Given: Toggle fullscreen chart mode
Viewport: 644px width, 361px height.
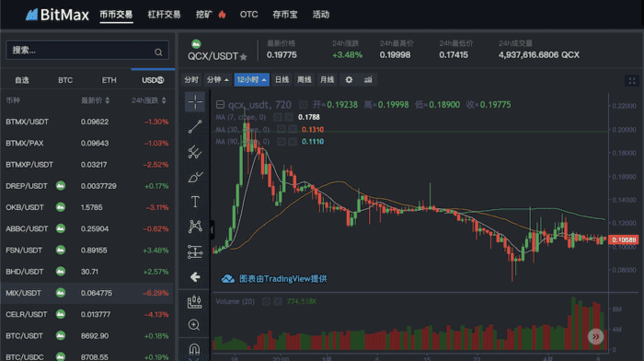Looking at the screenshot, I should pyautogui.click(x=632, y=81).
